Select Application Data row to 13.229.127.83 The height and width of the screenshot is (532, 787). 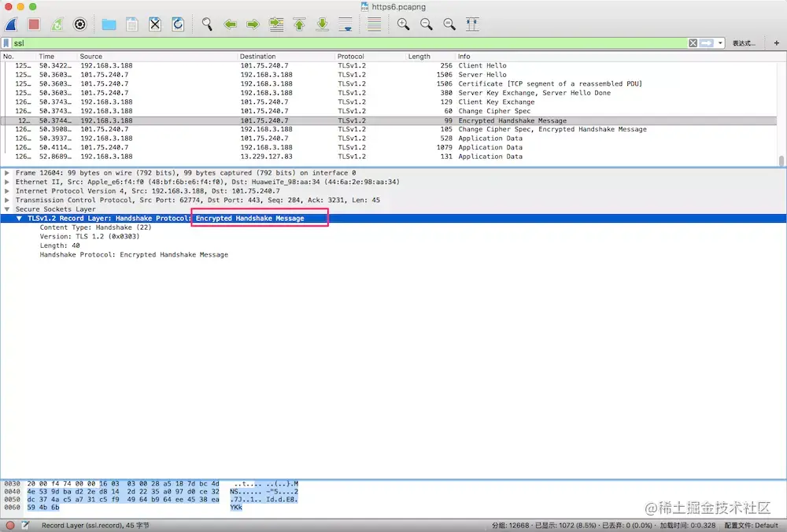point(389,157)
